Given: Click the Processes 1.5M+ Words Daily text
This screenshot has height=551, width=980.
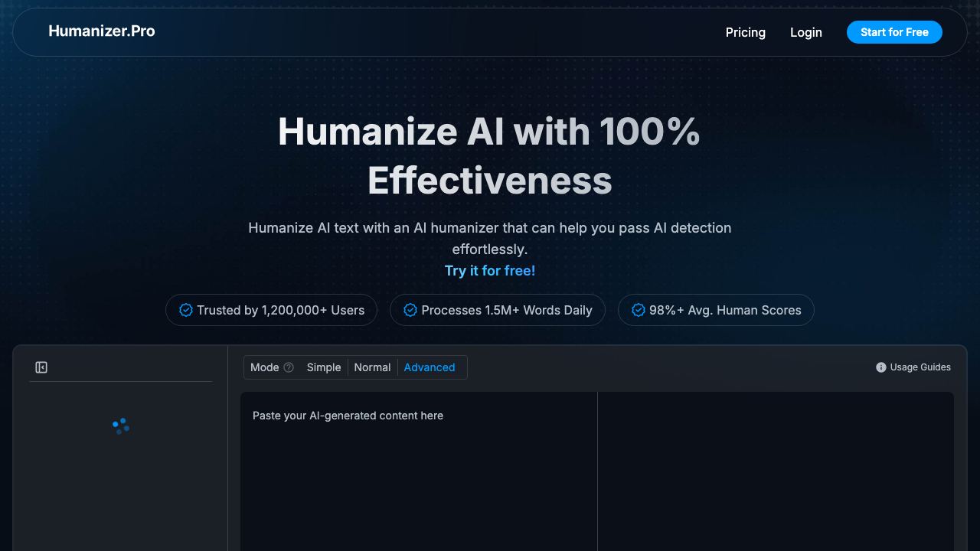Looking at the screenshot, I should click(x=507, y=310).
